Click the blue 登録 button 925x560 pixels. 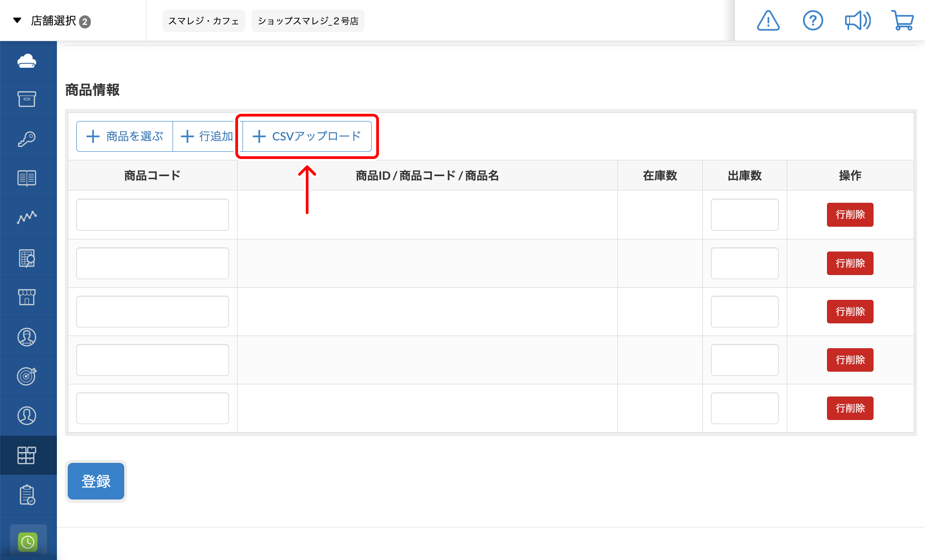coord(96,481)
